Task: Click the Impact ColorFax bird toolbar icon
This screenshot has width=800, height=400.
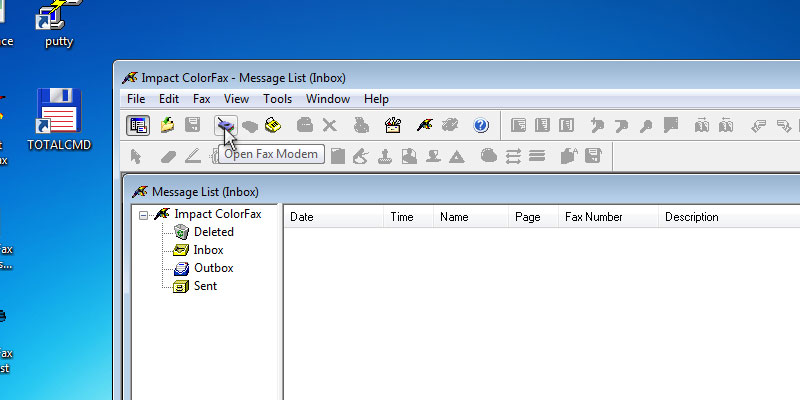Action: (424, 126)
